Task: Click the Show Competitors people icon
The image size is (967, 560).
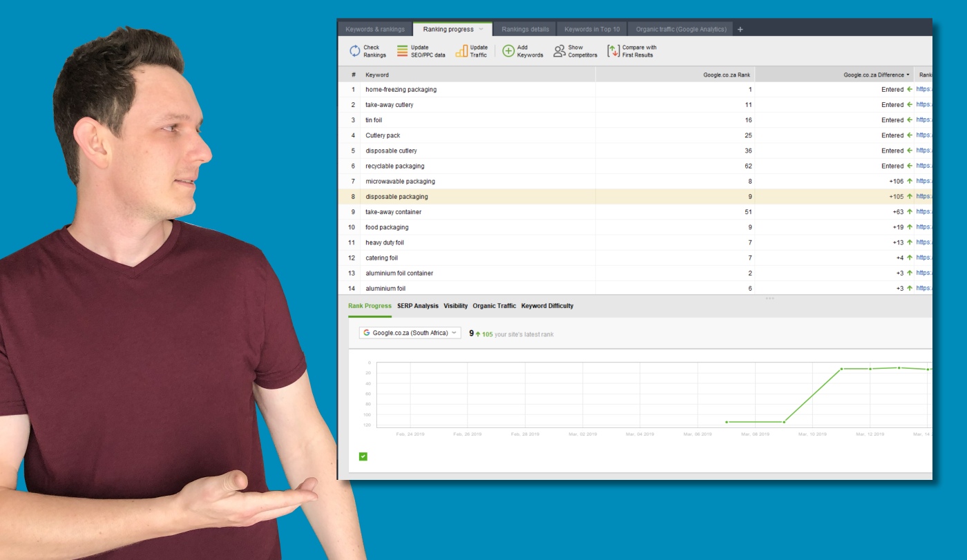Action: (x=559, y=51)
